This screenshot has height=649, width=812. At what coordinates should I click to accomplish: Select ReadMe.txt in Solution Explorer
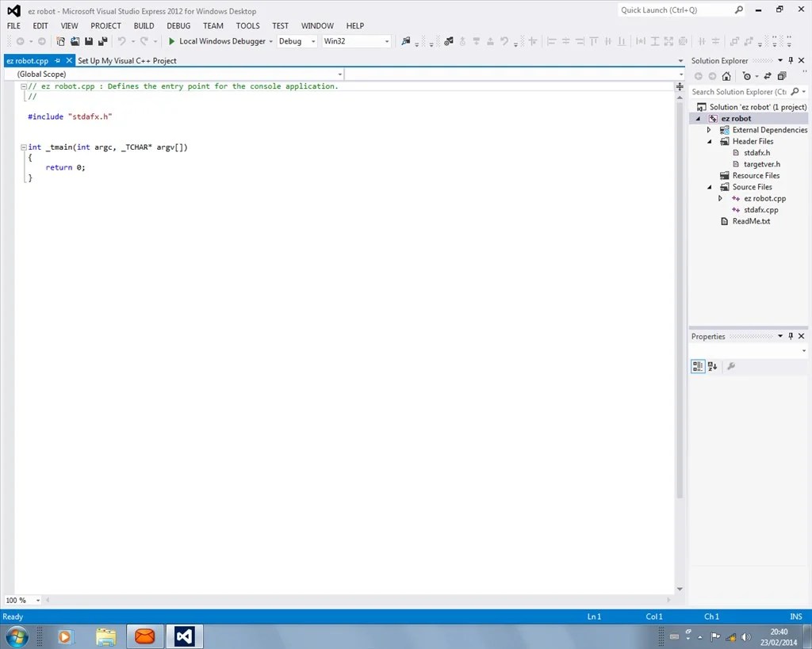(751, 221)
